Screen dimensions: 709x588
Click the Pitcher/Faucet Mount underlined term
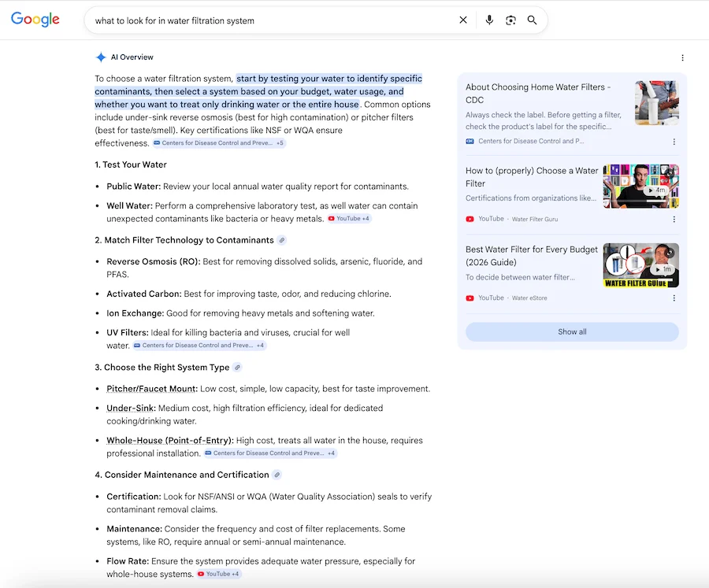(151, 389)
